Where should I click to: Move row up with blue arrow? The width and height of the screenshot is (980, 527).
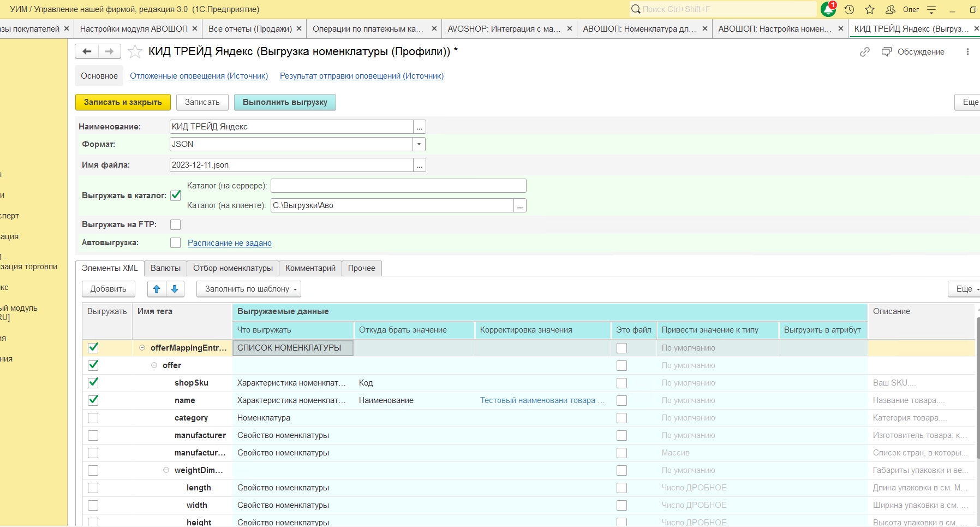157,289
